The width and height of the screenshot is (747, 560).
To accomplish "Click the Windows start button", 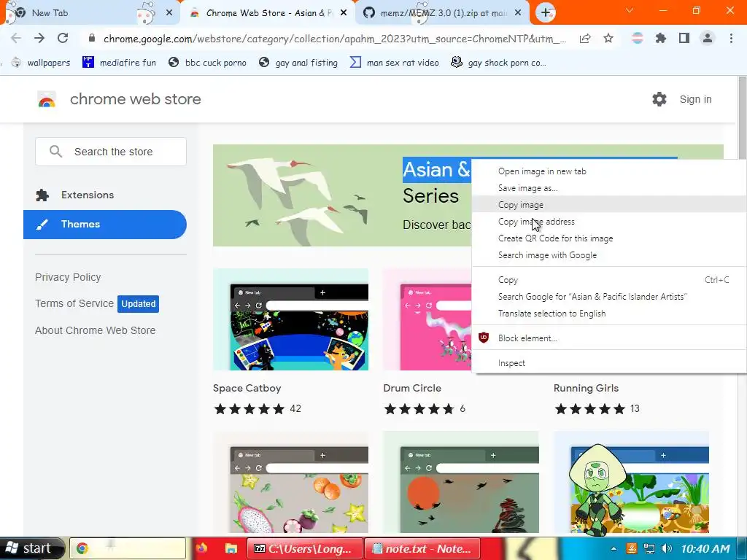I will click(x=32, y=548).
